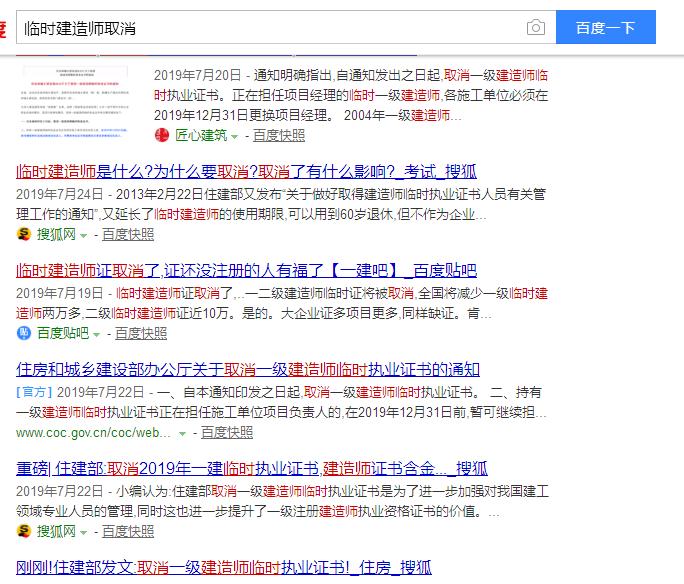The width and height of the screenshot is (684, 584).
Task: Open the 住房和城乡建设部办公厅 notice link
Action: click(248, 369)
